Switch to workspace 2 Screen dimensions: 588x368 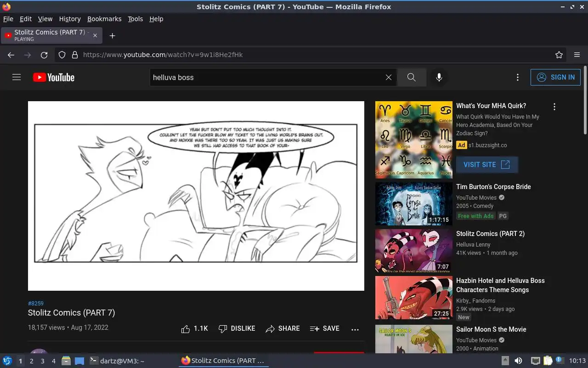coord(31,361)
